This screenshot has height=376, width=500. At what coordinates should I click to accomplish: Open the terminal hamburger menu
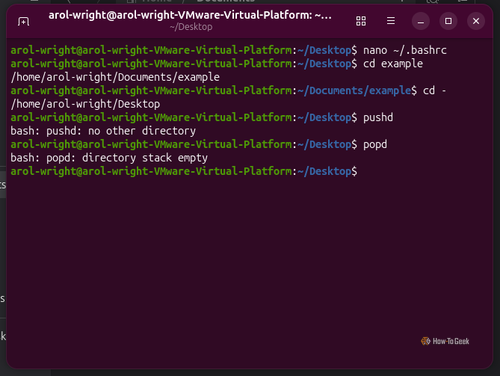point(391,21)
